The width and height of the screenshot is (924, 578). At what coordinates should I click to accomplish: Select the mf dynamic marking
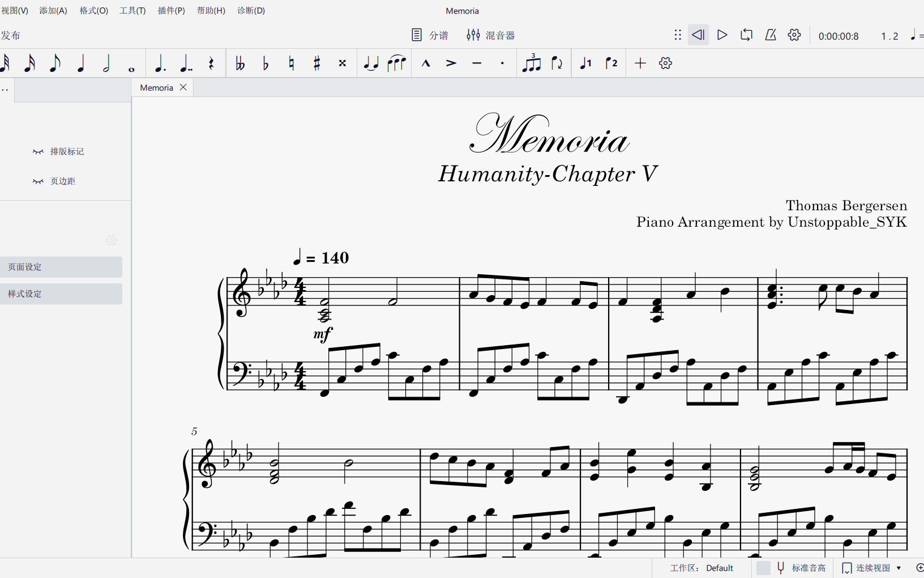pos(323,334)
